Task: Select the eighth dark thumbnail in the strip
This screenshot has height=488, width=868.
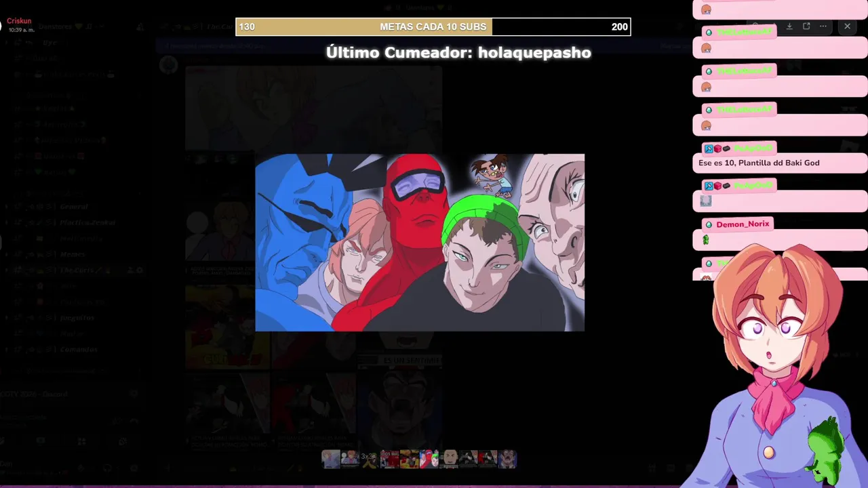Action: [469, 459]
